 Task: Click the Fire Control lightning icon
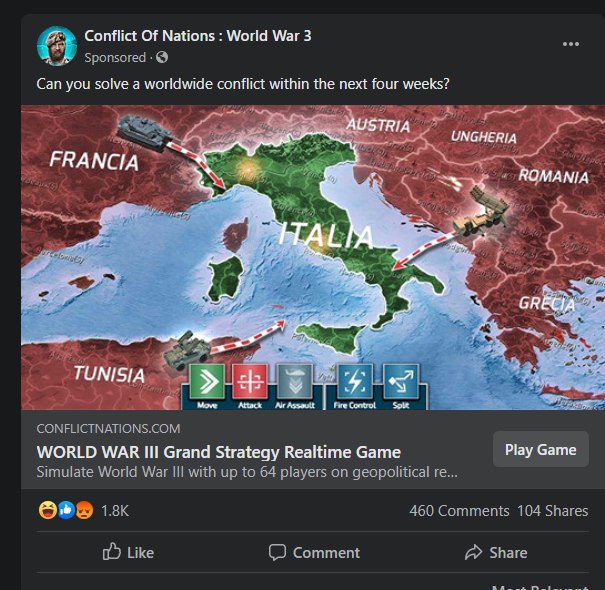(x=355, y=381)
